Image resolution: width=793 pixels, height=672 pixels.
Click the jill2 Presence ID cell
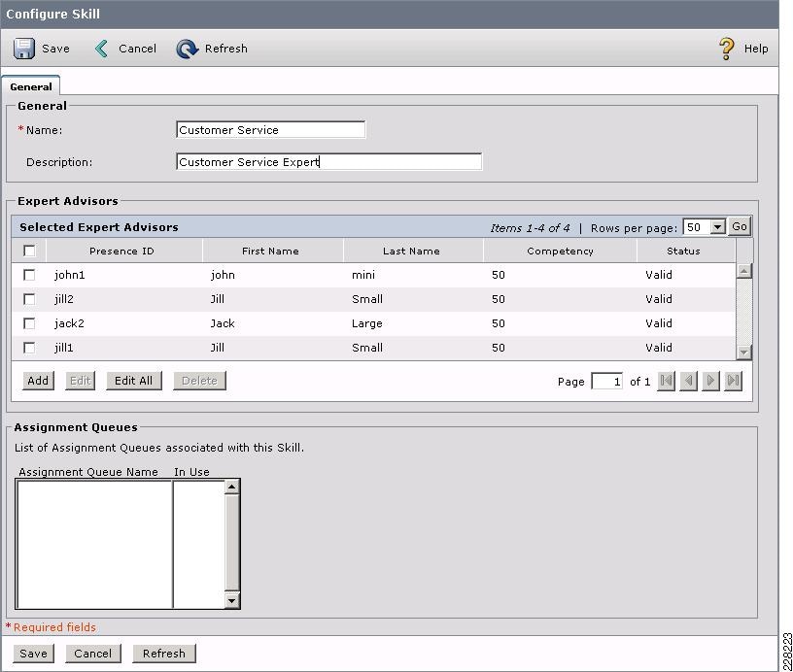(x=64, y=299)
